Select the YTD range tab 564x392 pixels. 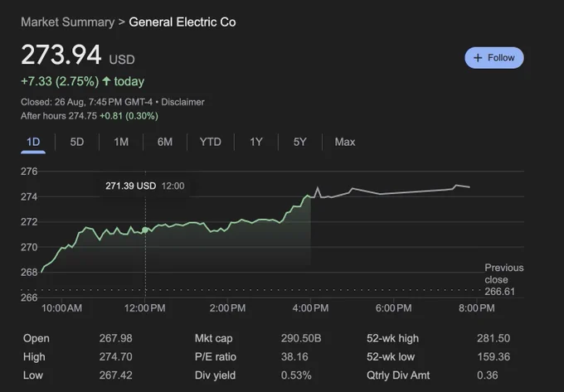tap(211, 142)
